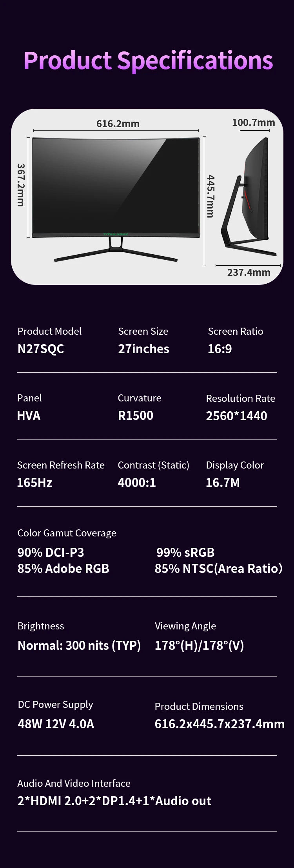
Task: Click the 367.2mm screen height label
Action: [x=21, y=185]
